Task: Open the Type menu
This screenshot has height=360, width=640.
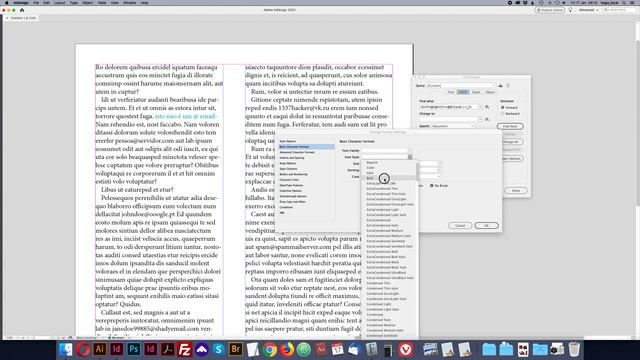Action: (74, 2)
